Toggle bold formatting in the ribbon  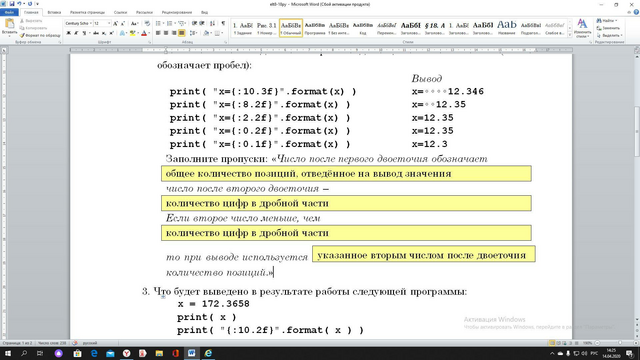[x=69, y=33]
